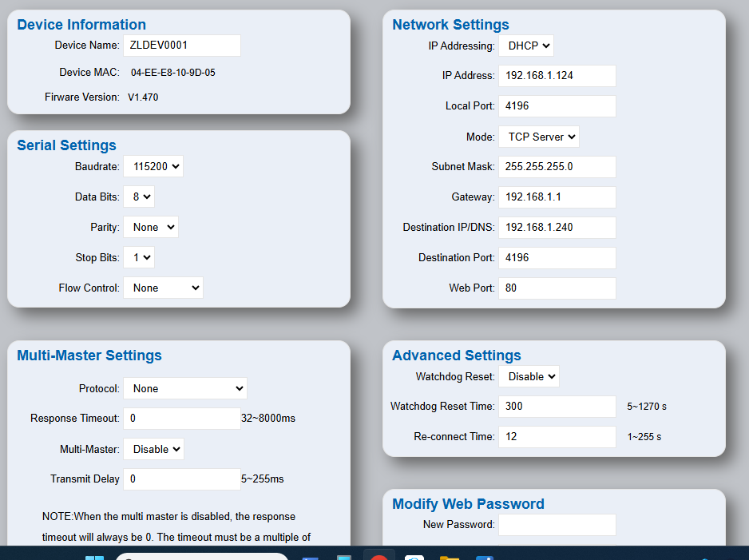
Task: Click the firmware version value V1.470
Action: [143, 97]
